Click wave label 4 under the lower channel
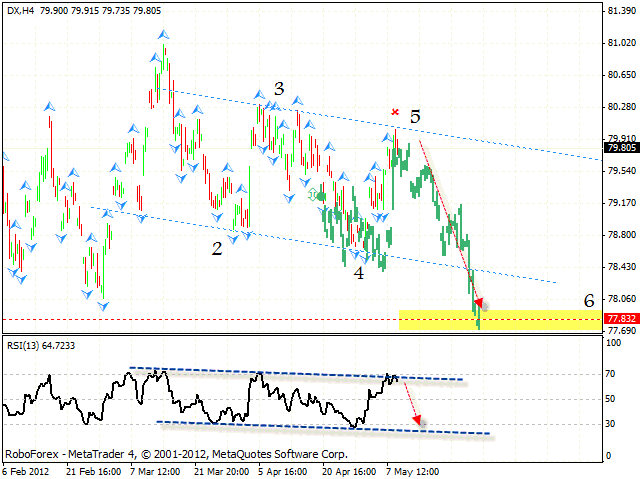The width and height of the screenshot is (640, 479). point(358,272)
